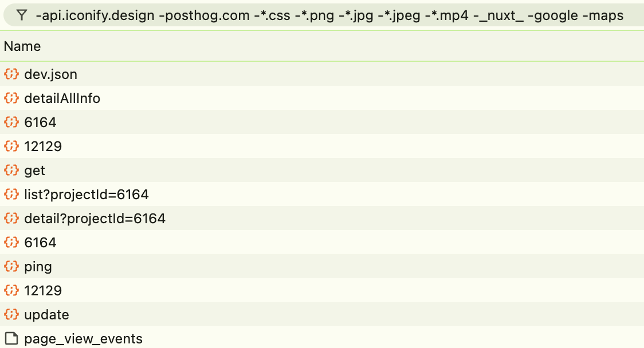Select the 12129 request above get

tap(43, 146)
